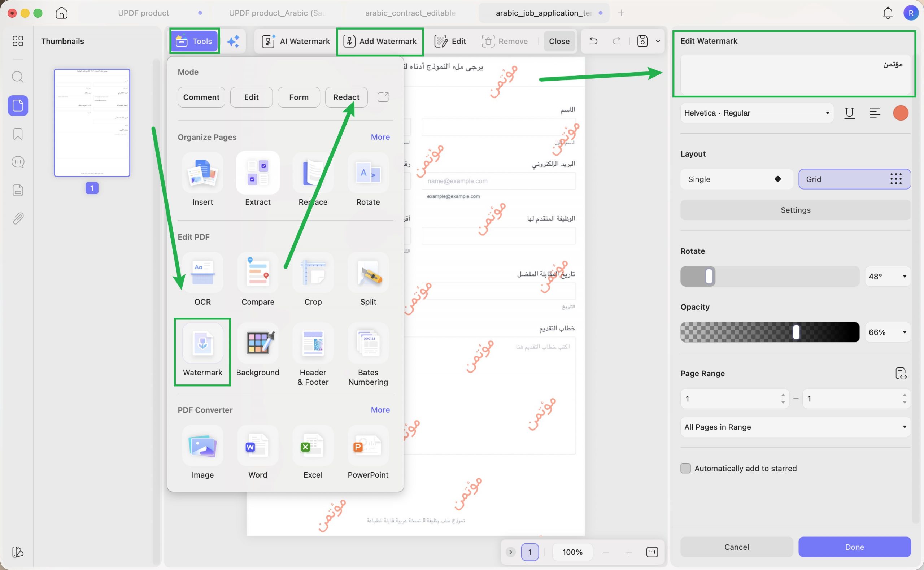Select Comment mode
The height and width of the screenshot is (570, 924).
tap(201, 97)
